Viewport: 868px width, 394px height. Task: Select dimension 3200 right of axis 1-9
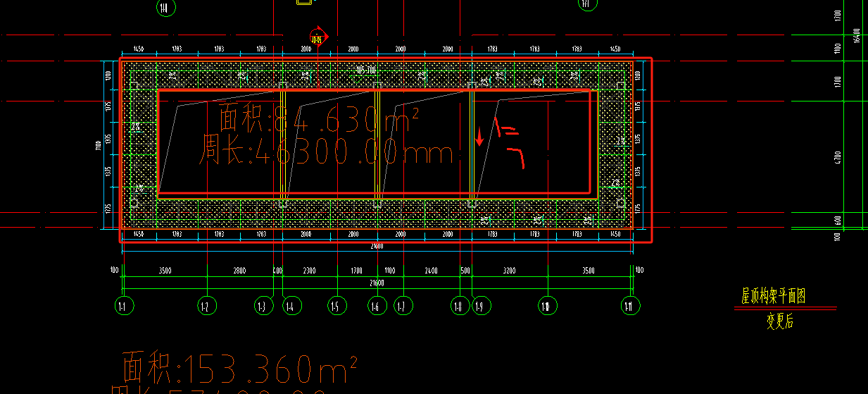coord(510,271)
